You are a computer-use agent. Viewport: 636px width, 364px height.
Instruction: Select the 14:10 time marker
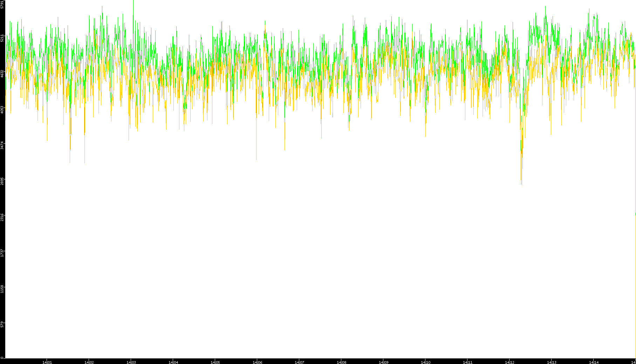425,362
